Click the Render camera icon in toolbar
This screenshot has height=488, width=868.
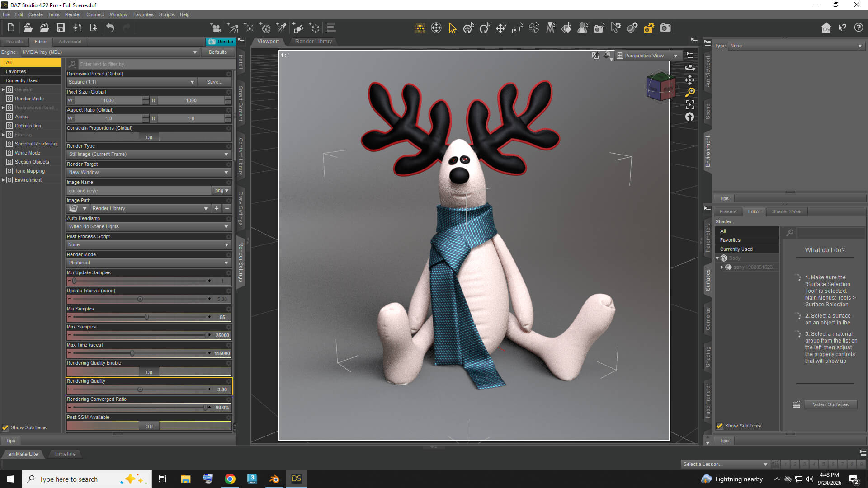coord(665,28)
